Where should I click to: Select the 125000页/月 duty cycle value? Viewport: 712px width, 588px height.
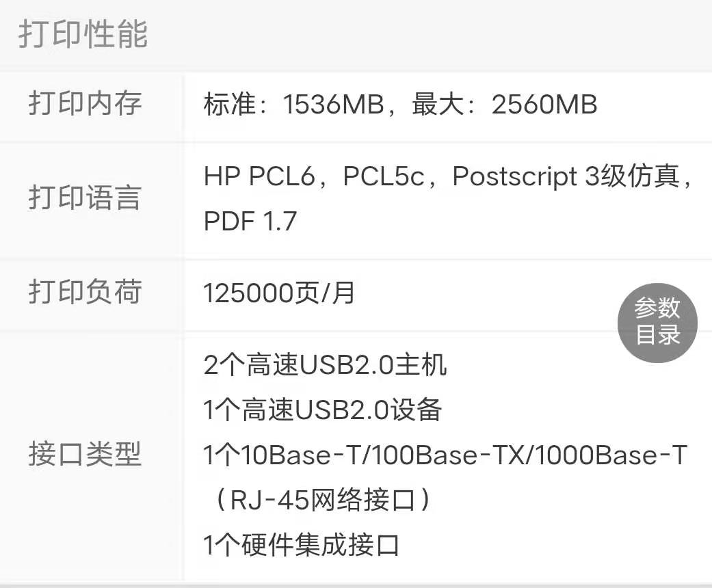(279, 293)
